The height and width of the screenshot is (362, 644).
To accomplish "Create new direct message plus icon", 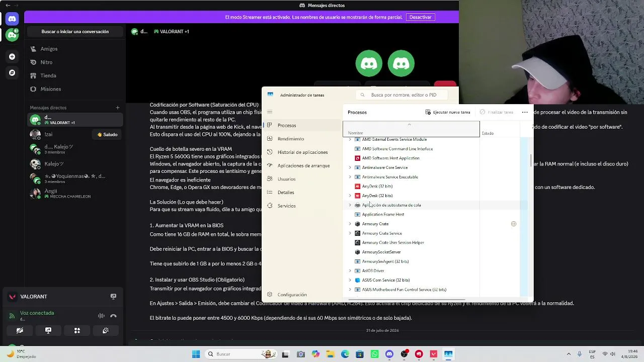I will pos(118,108).
